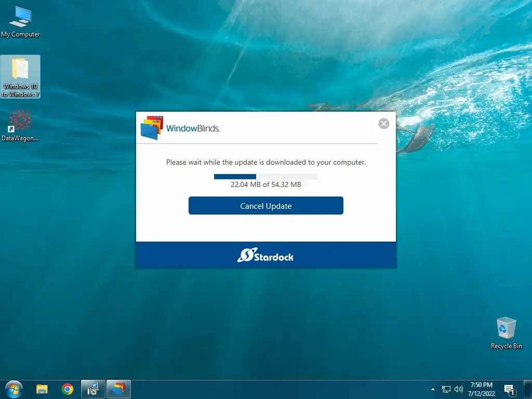The height and width of the screenshot is (399, 532).
Task: Open the Start menu orb
Action: 14,389
